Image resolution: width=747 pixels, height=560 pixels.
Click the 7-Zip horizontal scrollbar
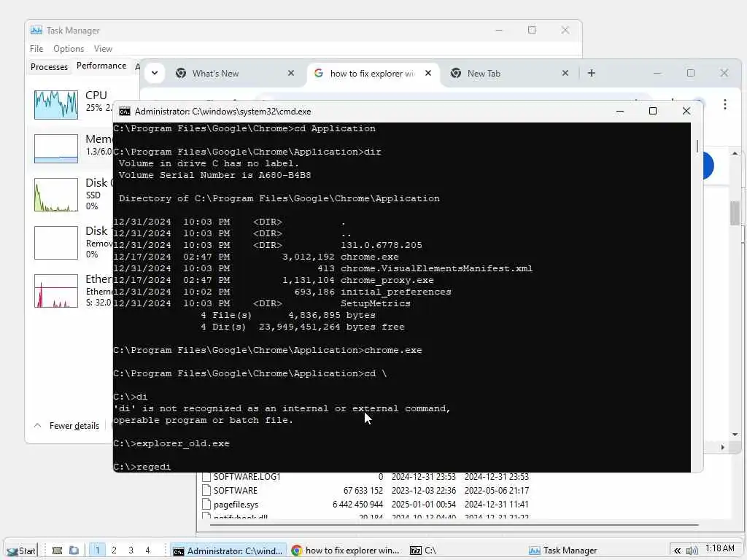454,525
